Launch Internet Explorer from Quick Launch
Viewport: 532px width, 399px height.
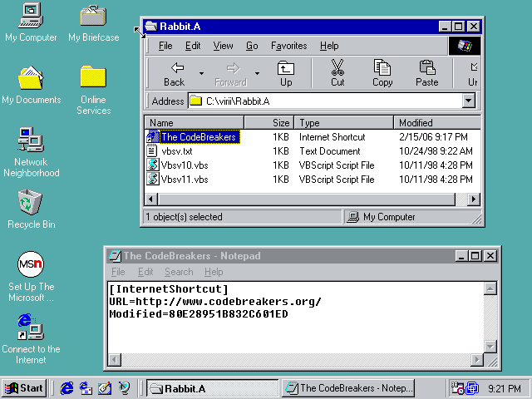(66, 388)
